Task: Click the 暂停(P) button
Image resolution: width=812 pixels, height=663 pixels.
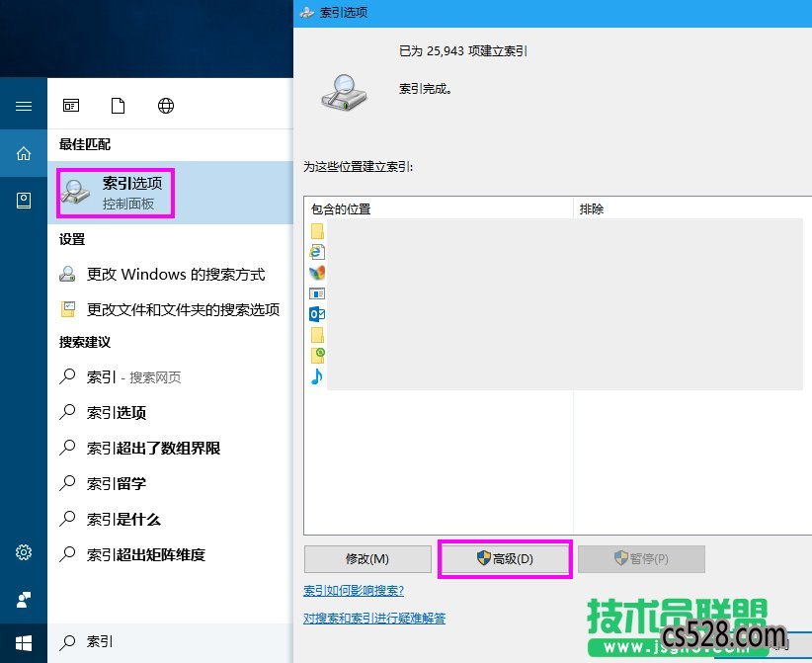Action: 641,559
